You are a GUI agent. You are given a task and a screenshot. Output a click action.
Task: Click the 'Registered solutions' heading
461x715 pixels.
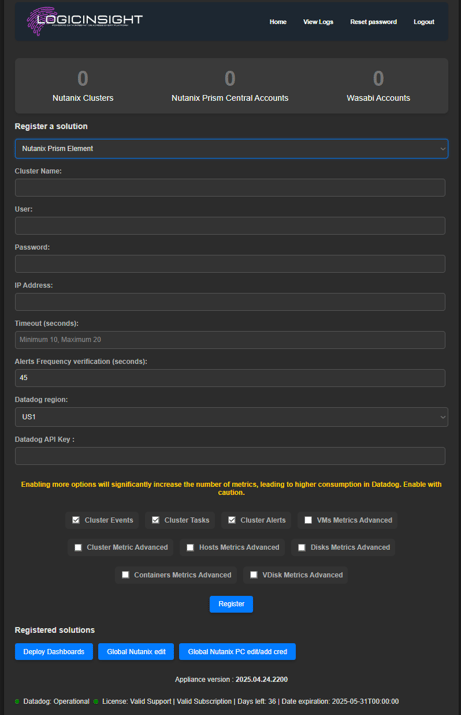55,630
